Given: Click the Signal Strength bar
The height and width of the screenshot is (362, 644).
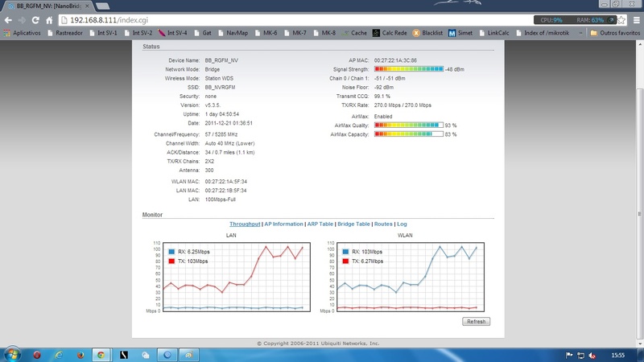Looking at the screenshot, I should pos(409,69).
